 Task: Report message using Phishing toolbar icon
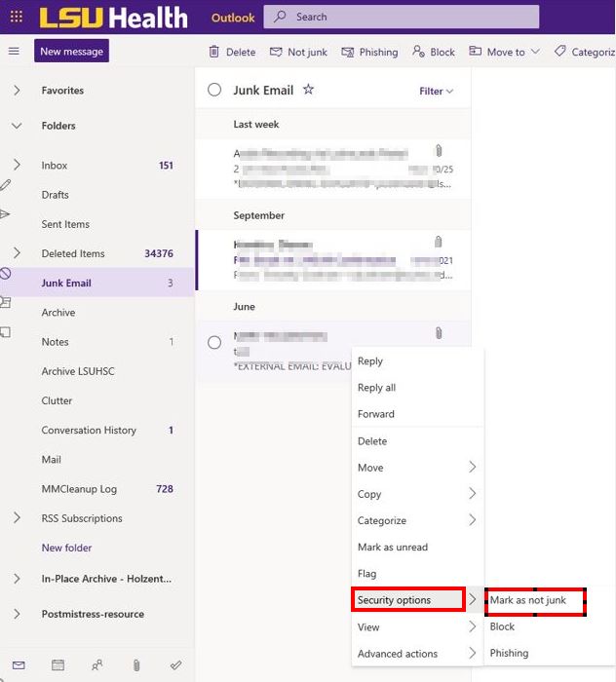click(x=348, y=52)
